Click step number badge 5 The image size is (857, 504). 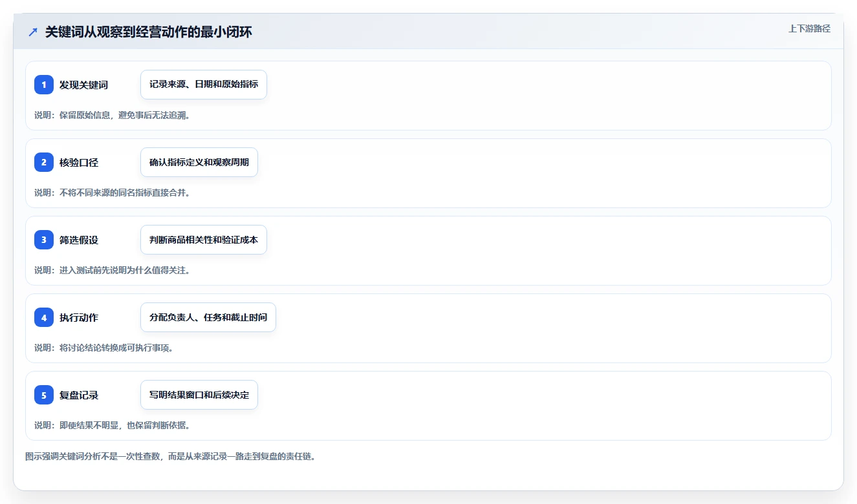point(44,395)
